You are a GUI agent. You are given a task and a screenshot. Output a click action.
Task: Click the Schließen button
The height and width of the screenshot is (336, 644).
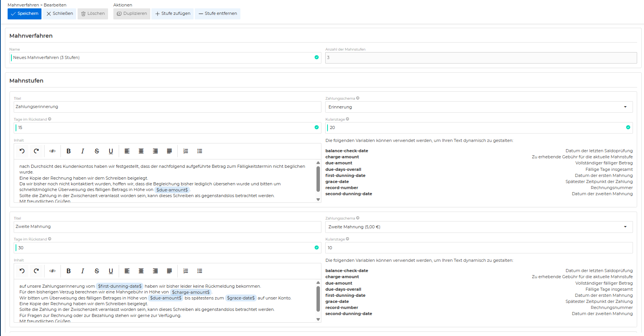(60, 14)
